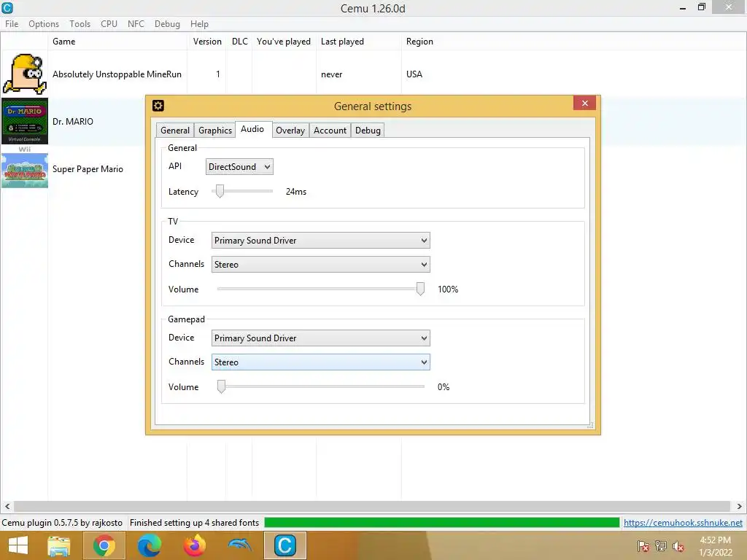Click the horizontal scrollbar right arrow
This screenshot has height=560, width=747.
click(x=740, y=506)
